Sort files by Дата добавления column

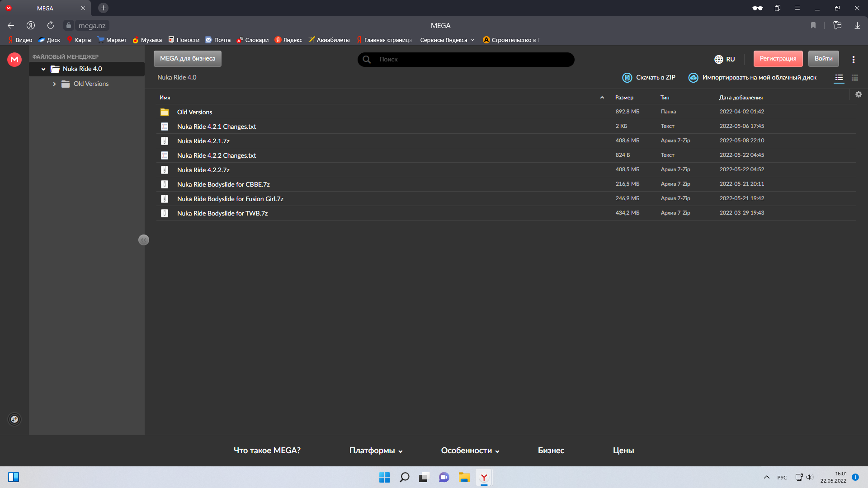pos(741,98)
